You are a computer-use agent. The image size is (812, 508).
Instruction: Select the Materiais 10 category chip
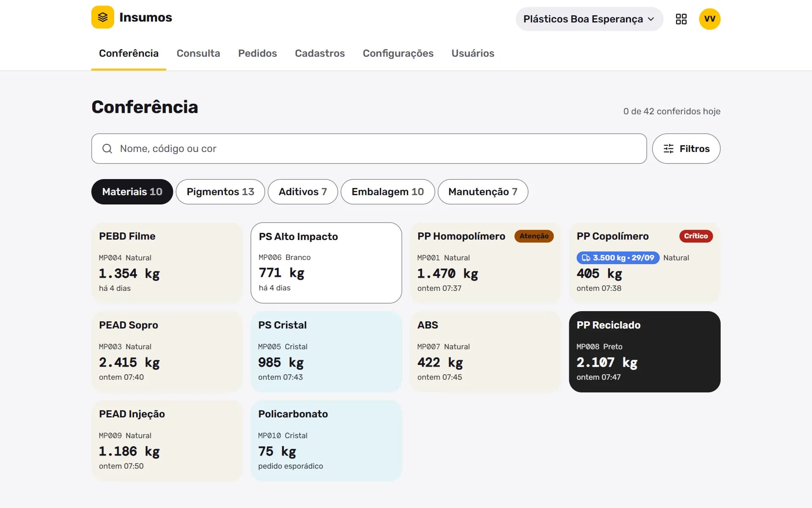(132, 192)
